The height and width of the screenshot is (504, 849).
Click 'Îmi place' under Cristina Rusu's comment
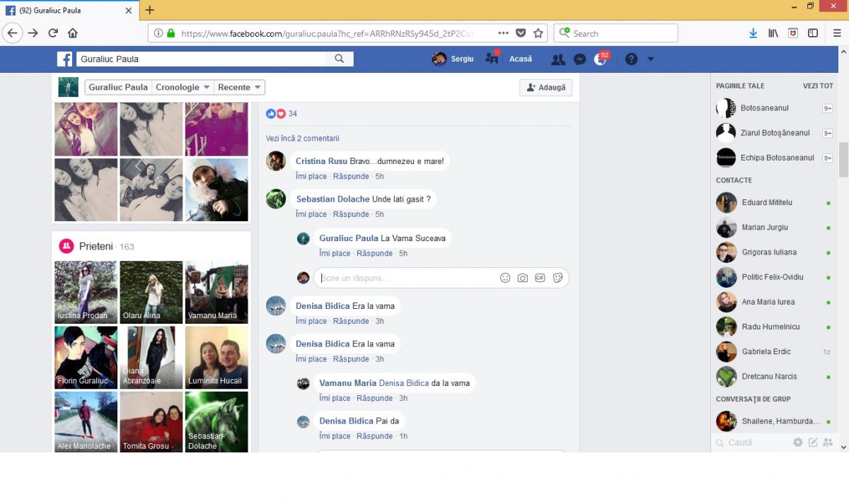311,176
